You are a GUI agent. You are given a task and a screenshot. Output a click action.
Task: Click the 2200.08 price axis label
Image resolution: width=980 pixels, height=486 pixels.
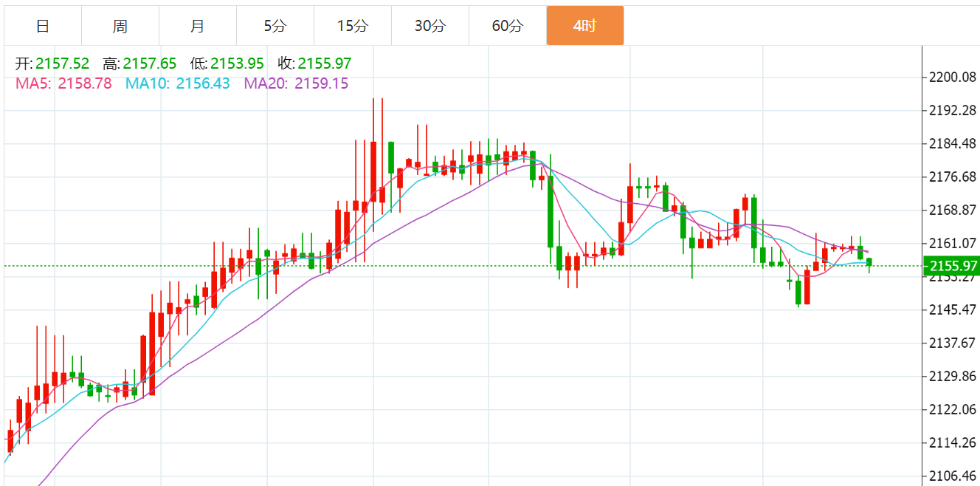(x=953, y=77)
